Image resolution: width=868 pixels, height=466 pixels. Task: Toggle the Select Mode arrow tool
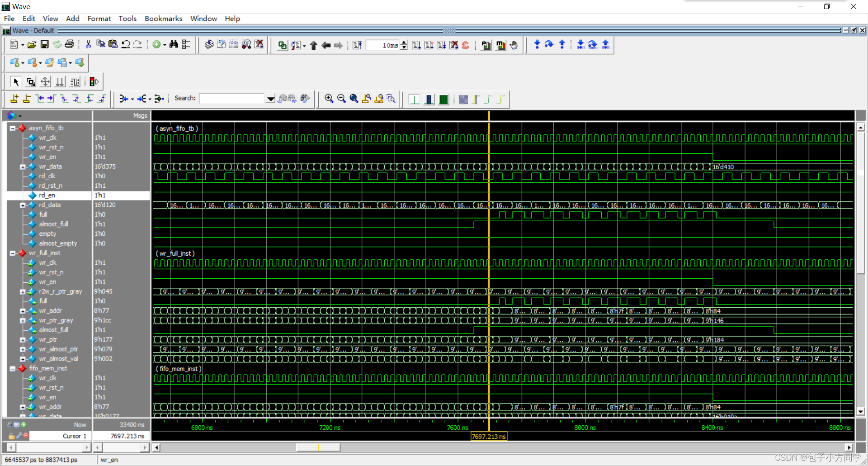pyautogui.click(x=16, y=82)
